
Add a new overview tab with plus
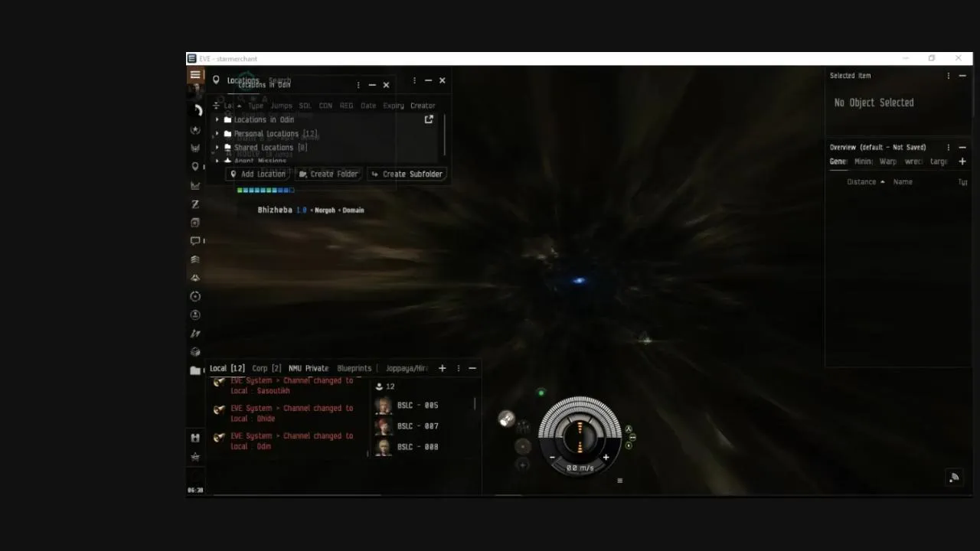click(962, 161)
